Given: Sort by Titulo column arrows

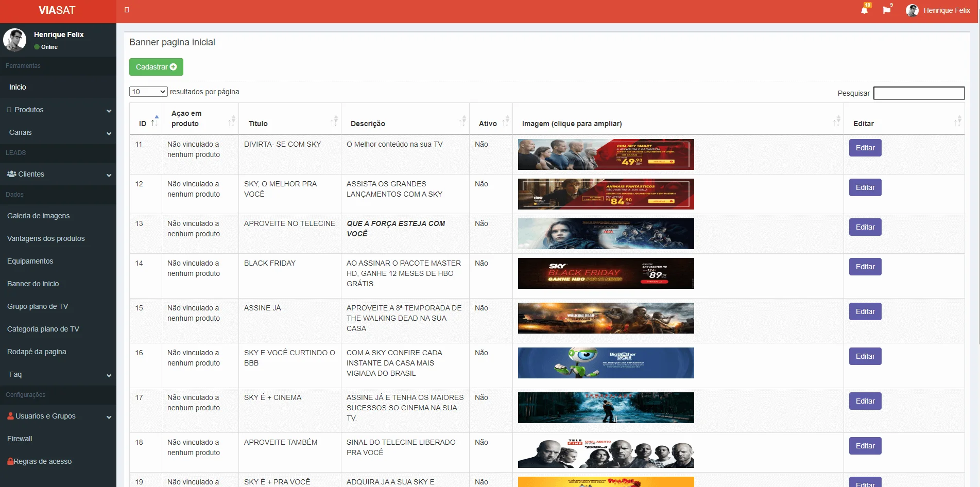Looking at the screenshot, I should click(334, 121).
